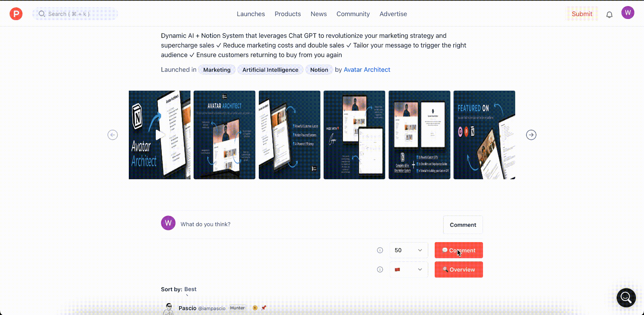This screenshot has height=315, width=644.
Task: Go to the Community menu
Action: pyautogui.click(x=353, y=14)
